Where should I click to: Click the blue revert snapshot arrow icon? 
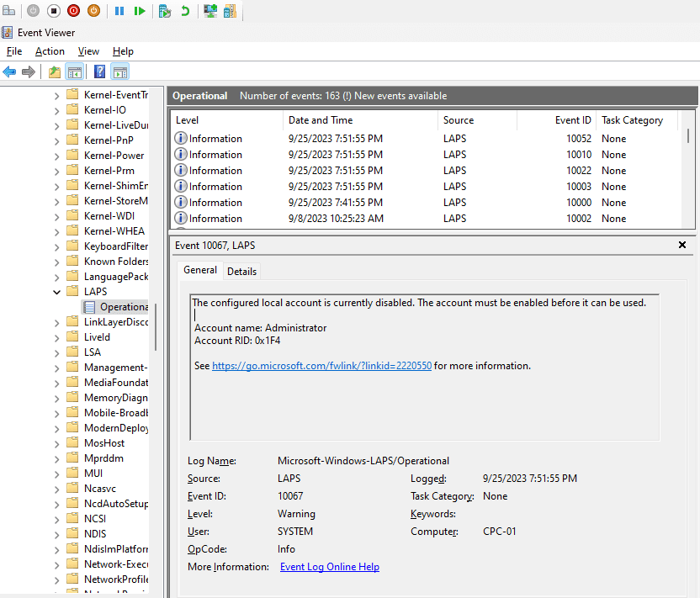tap(184, 11)
